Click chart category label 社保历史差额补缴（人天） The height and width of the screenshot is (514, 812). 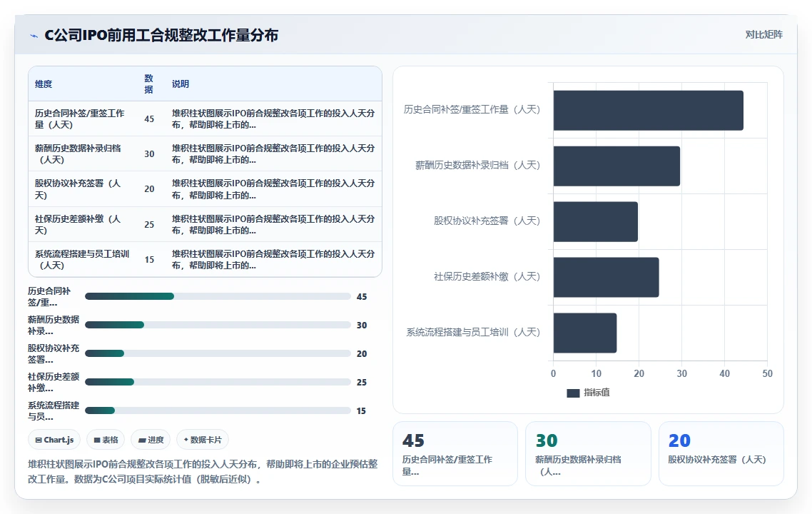[x=487, y=277]
